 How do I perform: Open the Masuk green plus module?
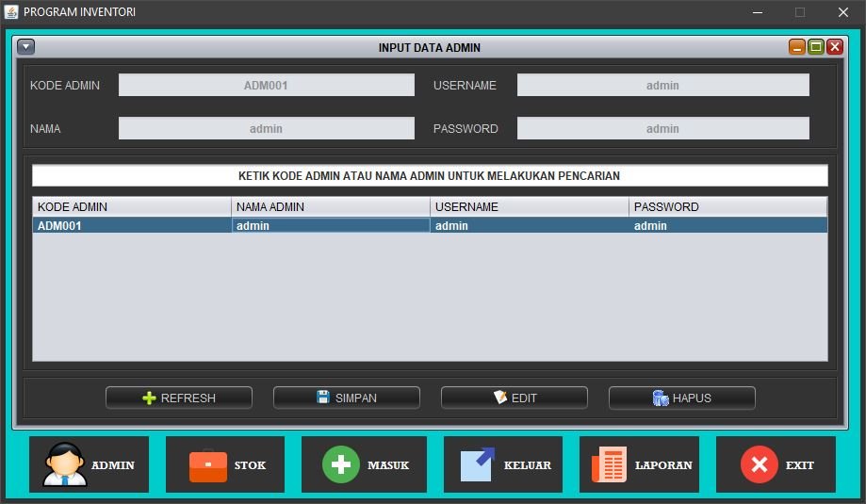click(364, 464)
